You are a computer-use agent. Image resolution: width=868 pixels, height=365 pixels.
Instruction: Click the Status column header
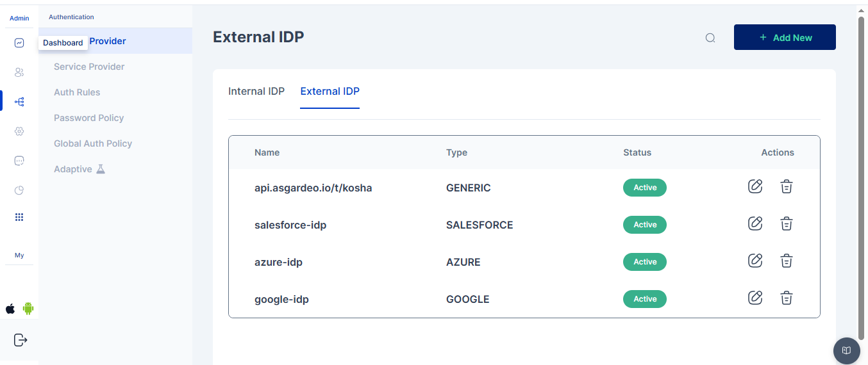pos(637,152)
